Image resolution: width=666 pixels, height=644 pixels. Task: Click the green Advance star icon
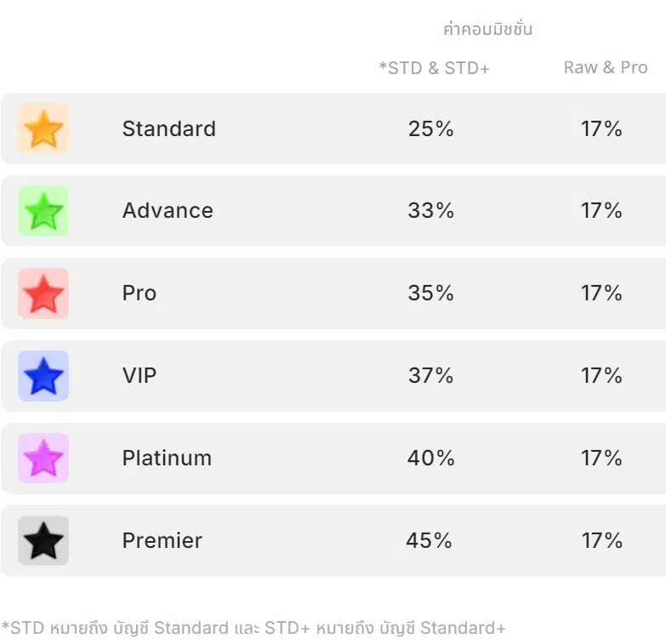coord(43,211)
